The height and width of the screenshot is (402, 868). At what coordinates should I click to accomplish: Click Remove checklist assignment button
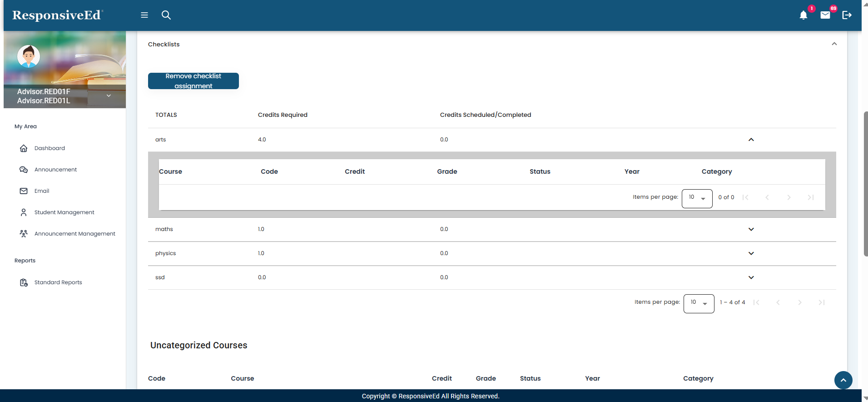click(193, 81)
